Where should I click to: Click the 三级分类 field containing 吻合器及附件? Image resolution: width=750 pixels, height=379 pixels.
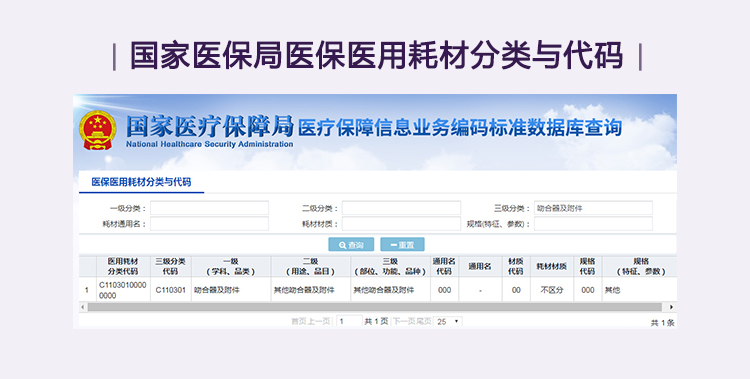coord(593,208)
